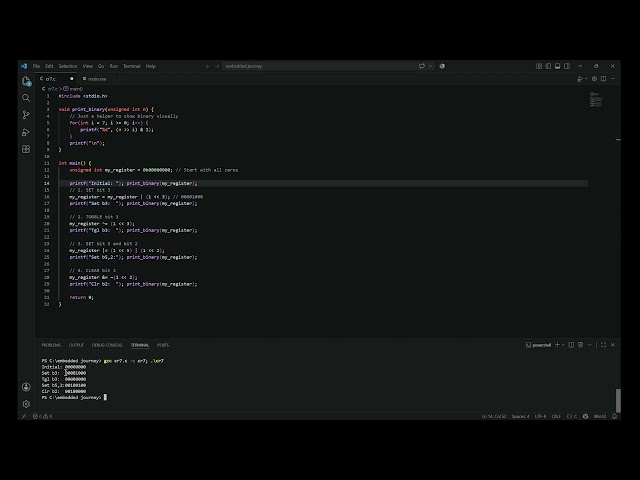Place cursor on line 28 clear bit code
The height and width of the screenshot is (480, 640).
click(103, 277)
